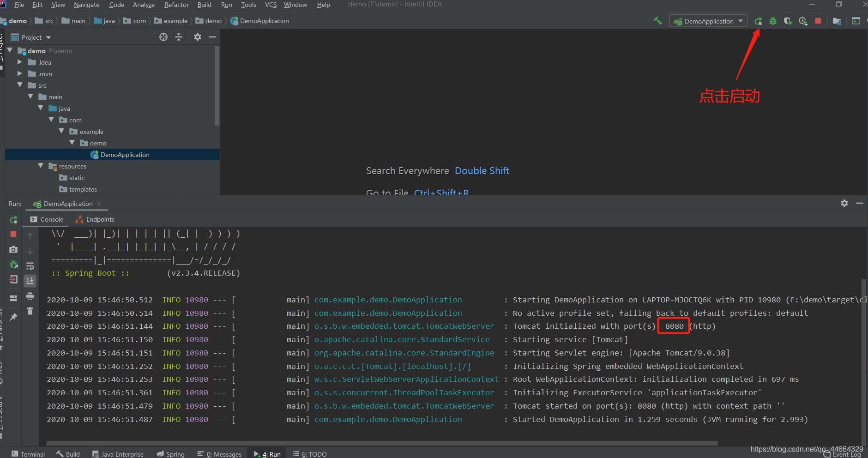Screen dimensions: 868x458
Task: Toggle scroll to end in the console
Action: [x=30, y=281]
